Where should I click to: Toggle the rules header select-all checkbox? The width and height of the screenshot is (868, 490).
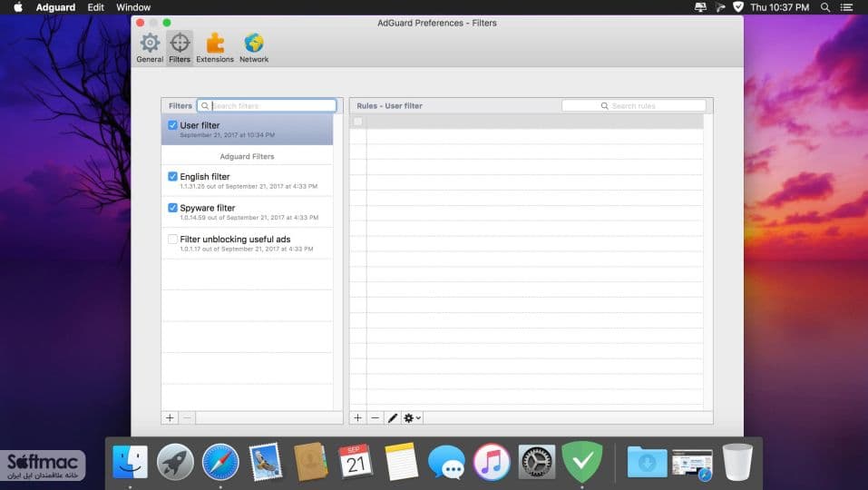click(x=358, y=122)
